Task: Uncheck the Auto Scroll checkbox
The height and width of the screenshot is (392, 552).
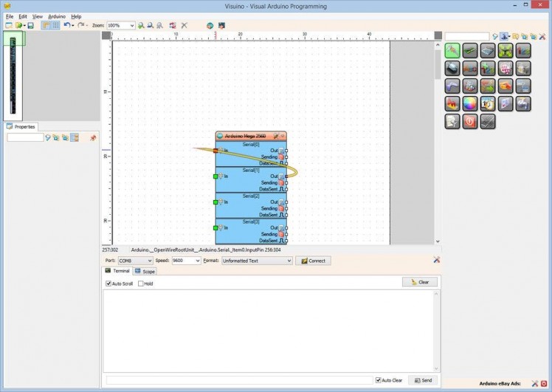Action: 108,283
